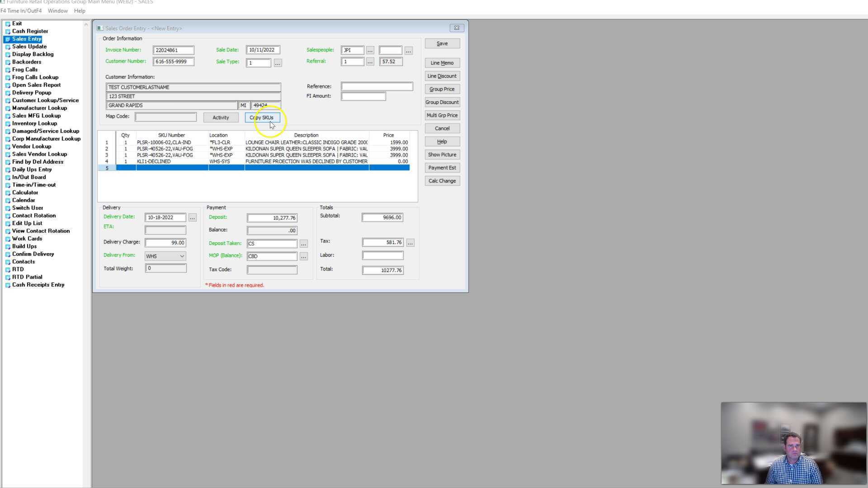Open Time-in/Time-out
Screen dimensions: 868x488
tap(33, 184)
